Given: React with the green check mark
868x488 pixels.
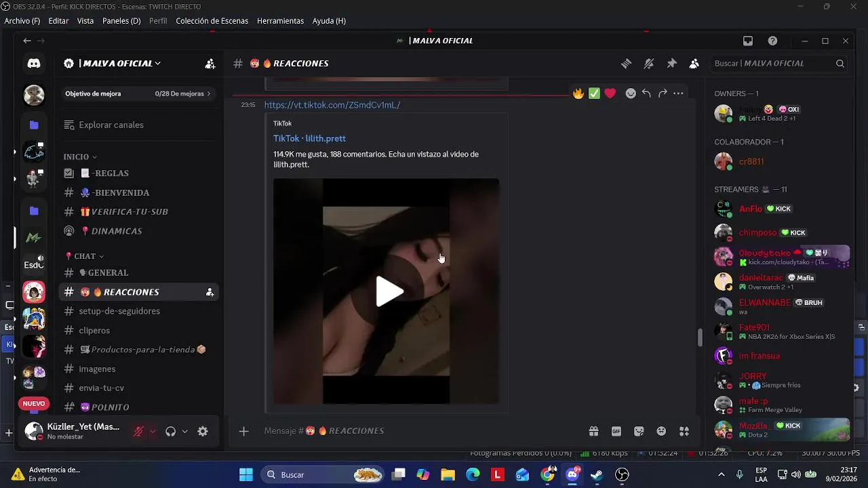Looking at the screenshot, I should coord(594,94).
